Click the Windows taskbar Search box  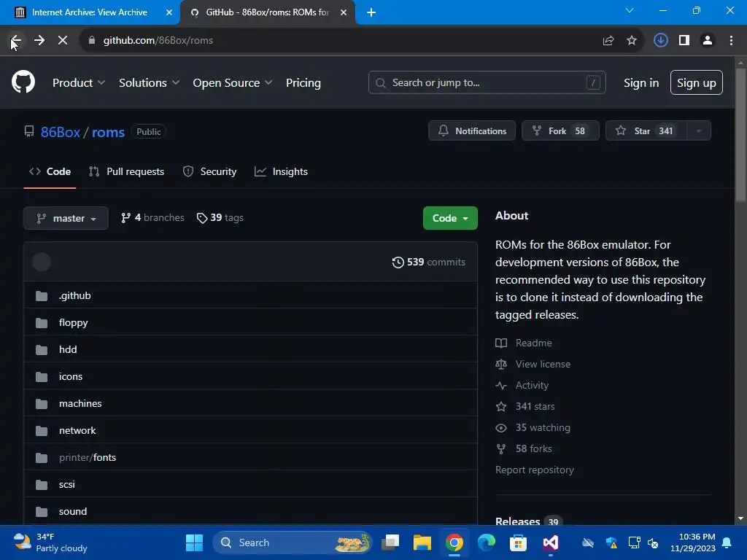click(x=292, y=542)
